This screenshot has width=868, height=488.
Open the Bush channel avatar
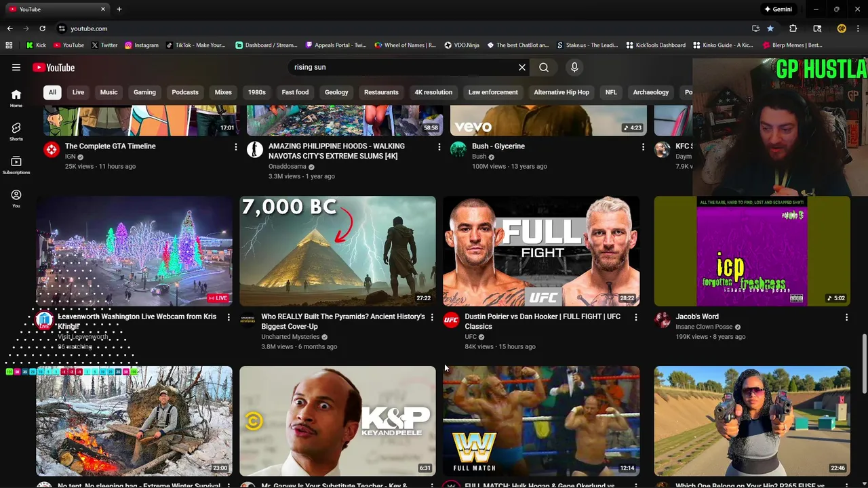point(458,150)
